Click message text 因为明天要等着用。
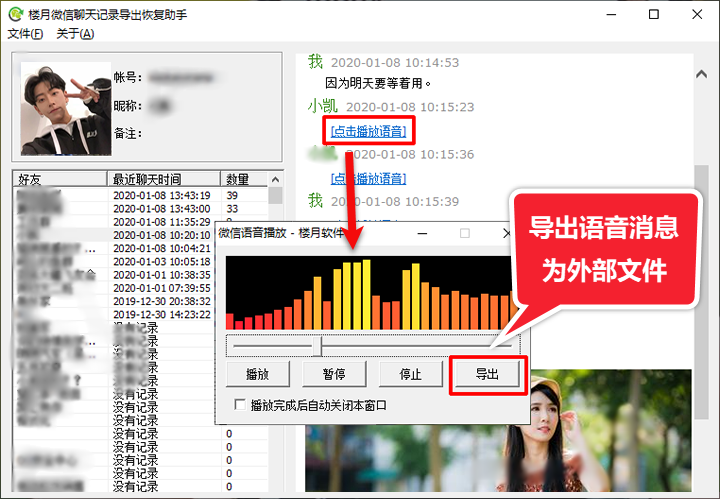The height and width of the screenshot is (499, 720). (378, 83)
